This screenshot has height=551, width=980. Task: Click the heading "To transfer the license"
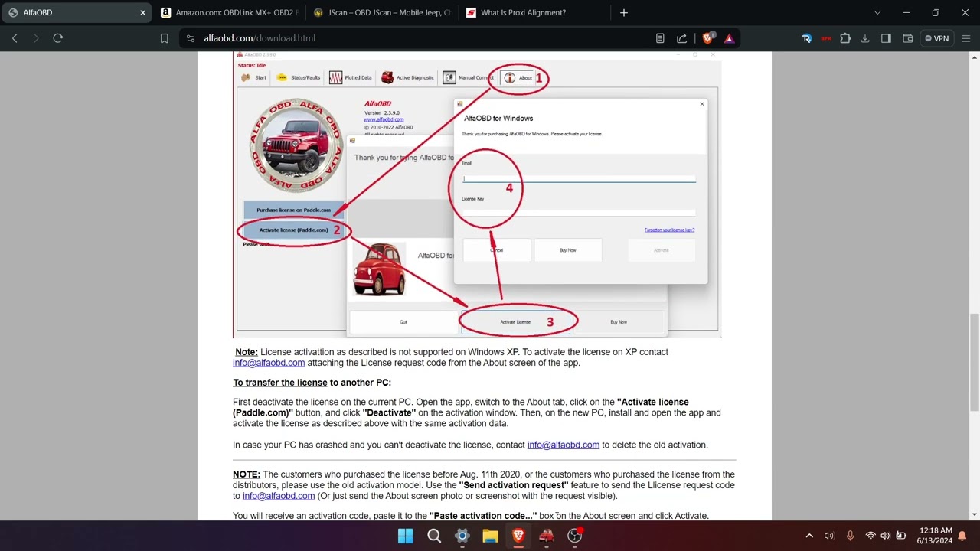click(280, 383)
